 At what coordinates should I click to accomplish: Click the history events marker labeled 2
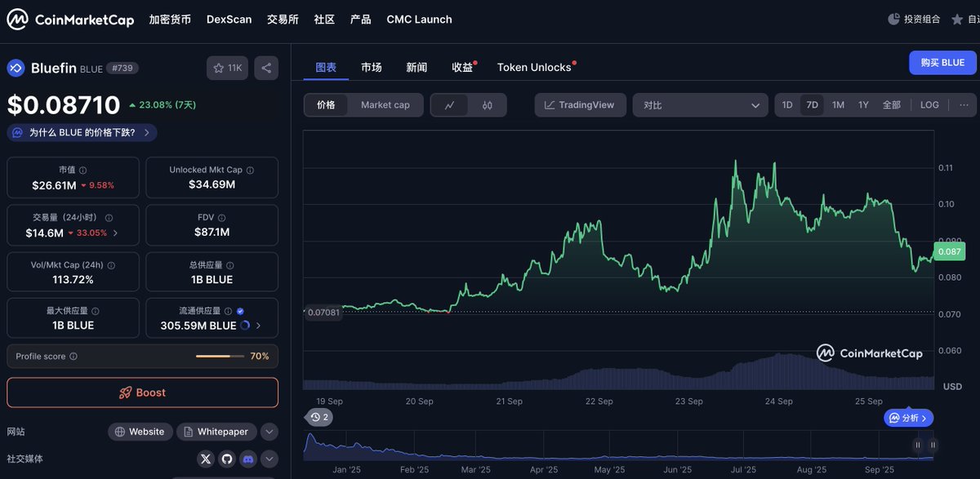(319, 417)
